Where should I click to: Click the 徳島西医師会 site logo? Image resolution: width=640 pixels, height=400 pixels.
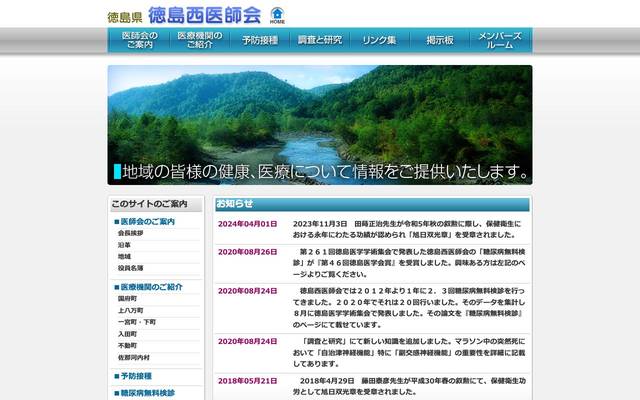(x=204, y=15)
